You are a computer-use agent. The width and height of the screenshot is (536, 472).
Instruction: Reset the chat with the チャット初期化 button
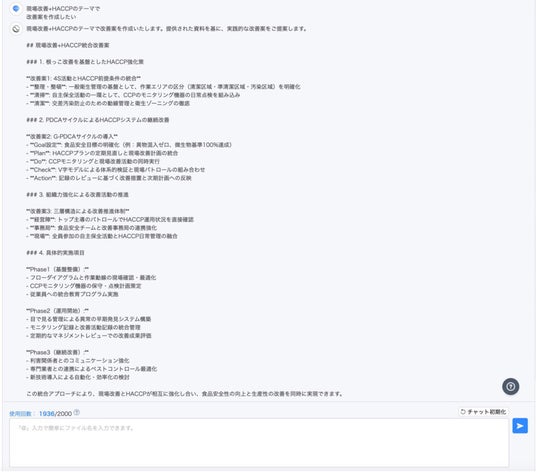click(483, 412)
